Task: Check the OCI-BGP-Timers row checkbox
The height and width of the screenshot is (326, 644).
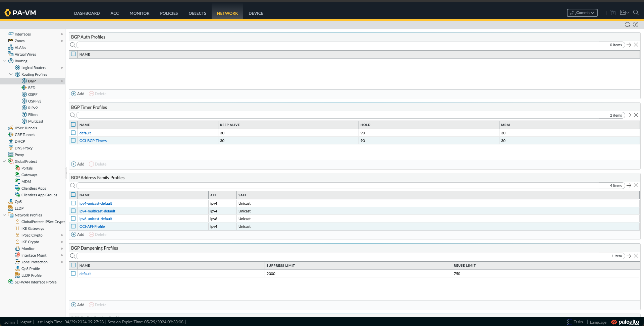Action: [73, 141]
